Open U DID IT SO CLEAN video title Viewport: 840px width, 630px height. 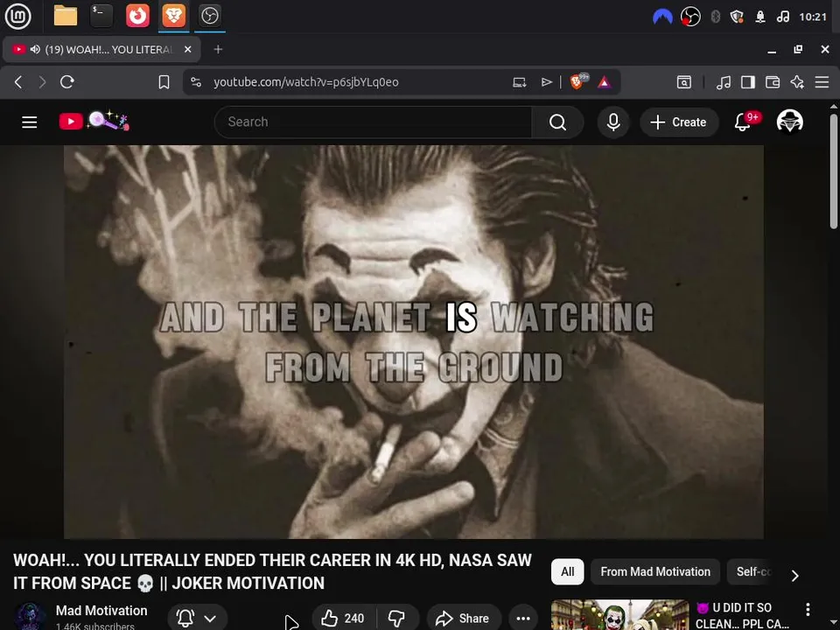click(x=742, y=615)
